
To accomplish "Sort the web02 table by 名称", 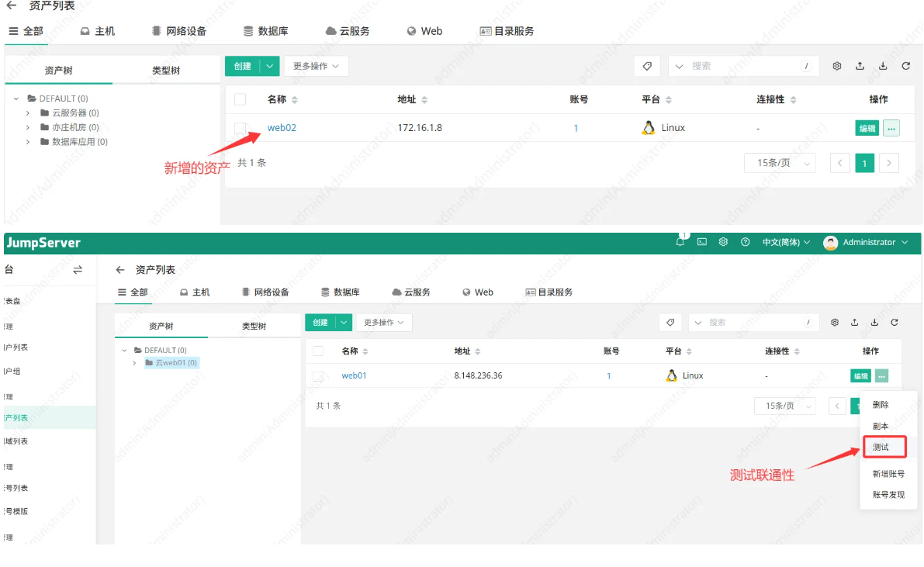I will click(x=295, y=99).
